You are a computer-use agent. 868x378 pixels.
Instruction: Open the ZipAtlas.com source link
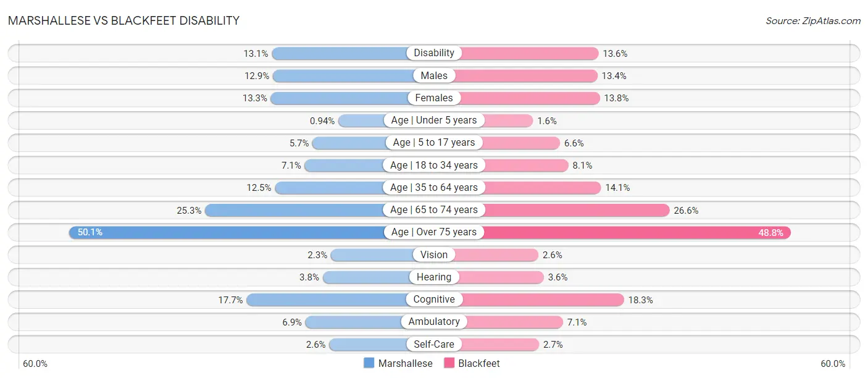[813, 20]
